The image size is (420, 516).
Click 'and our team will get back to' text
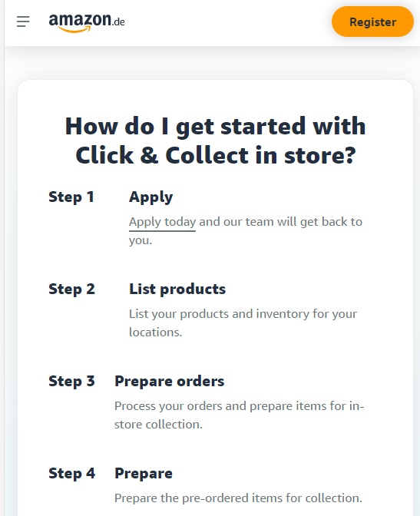coord(281,222)
